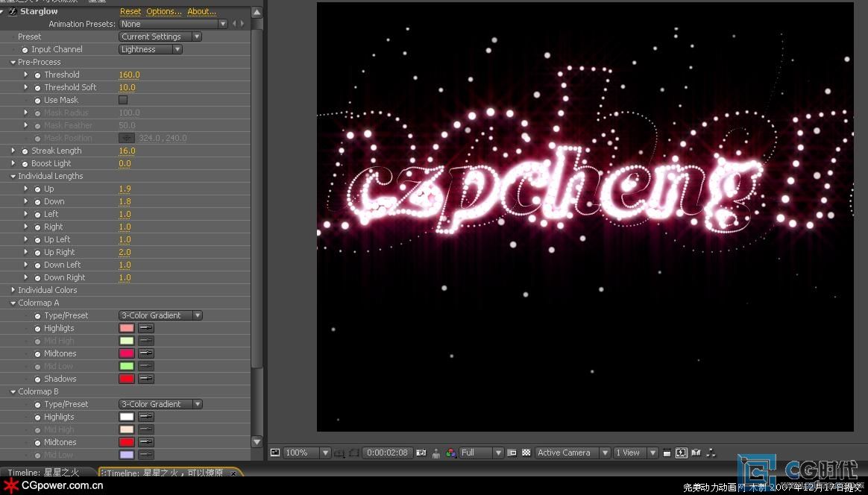Screen dimensions: 868x495
Task: Show last snapshot icon
Action: point(436,453)
